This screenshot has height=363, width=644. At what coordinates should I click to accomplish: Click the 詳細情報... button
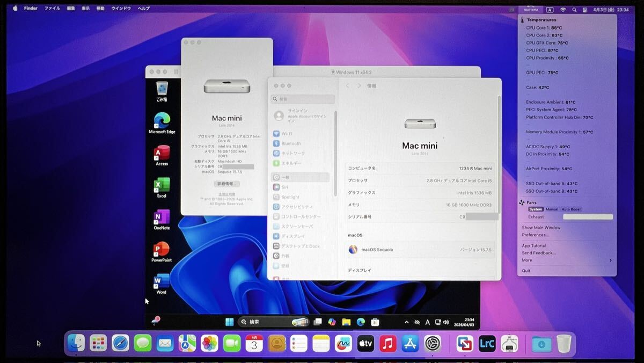226,184
